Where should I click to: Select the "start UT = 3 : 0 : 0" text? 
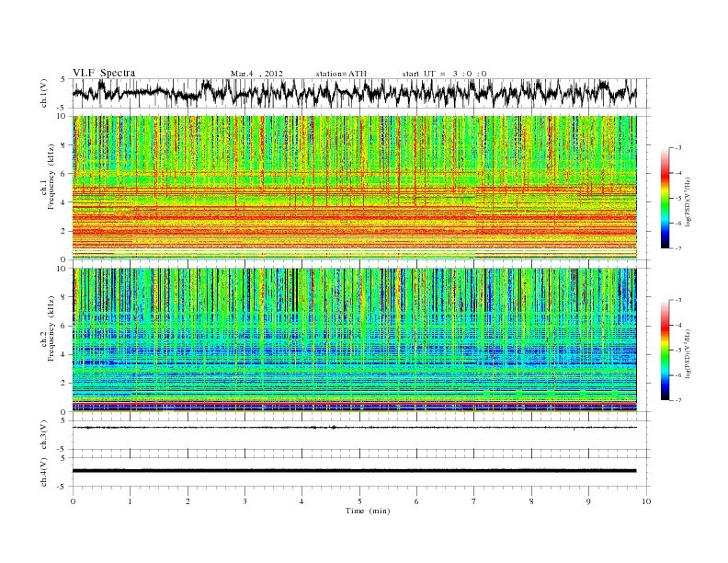point(444,74)
